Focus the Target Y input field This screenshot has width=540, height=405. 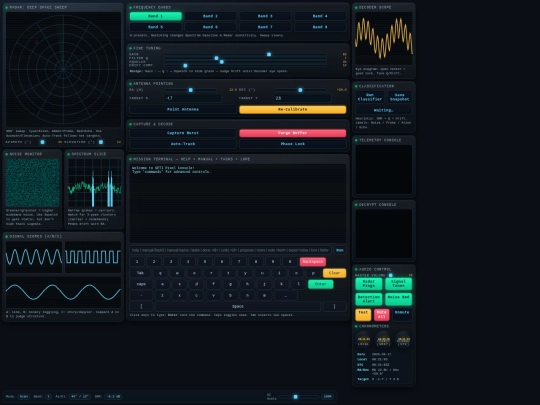coord(302,98)
